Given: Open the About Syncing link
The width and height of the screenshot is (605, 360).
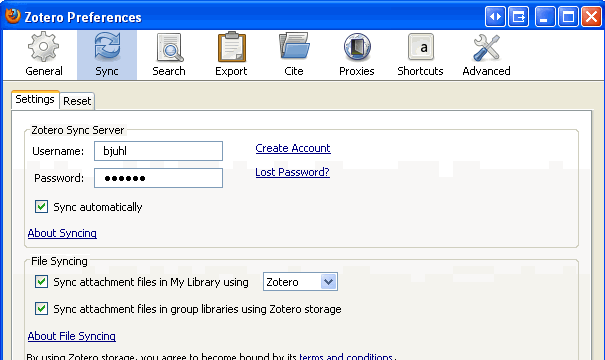Looking at the screenshot, I should (x=62, y=233).
